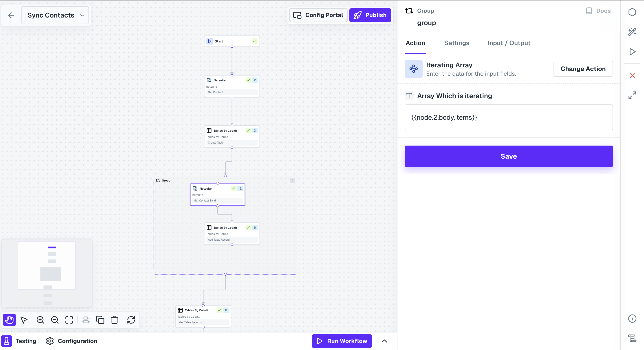The height and width of the screenshot is (350, 644).
Task: Show success status on Netsuite Get Contact node
Action: click(248, 80)
